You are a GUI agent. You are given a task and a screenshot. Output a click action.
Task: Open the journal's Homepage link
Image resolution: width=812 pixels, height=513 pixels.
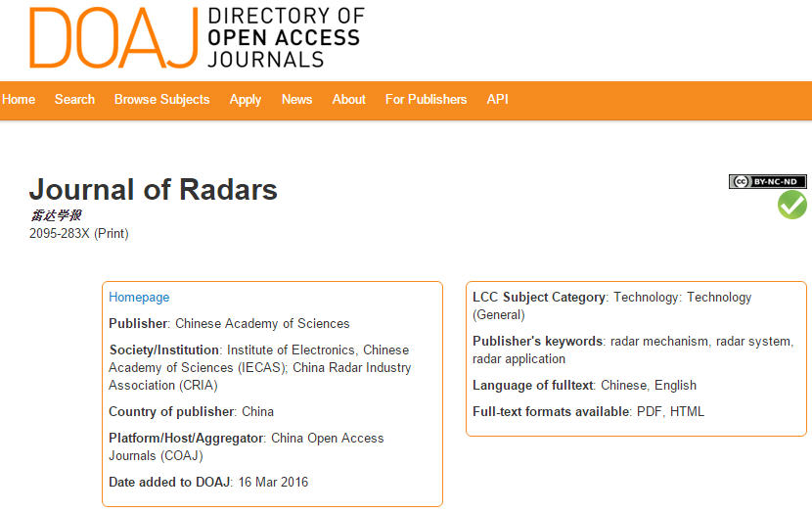[x=139, y=298]
